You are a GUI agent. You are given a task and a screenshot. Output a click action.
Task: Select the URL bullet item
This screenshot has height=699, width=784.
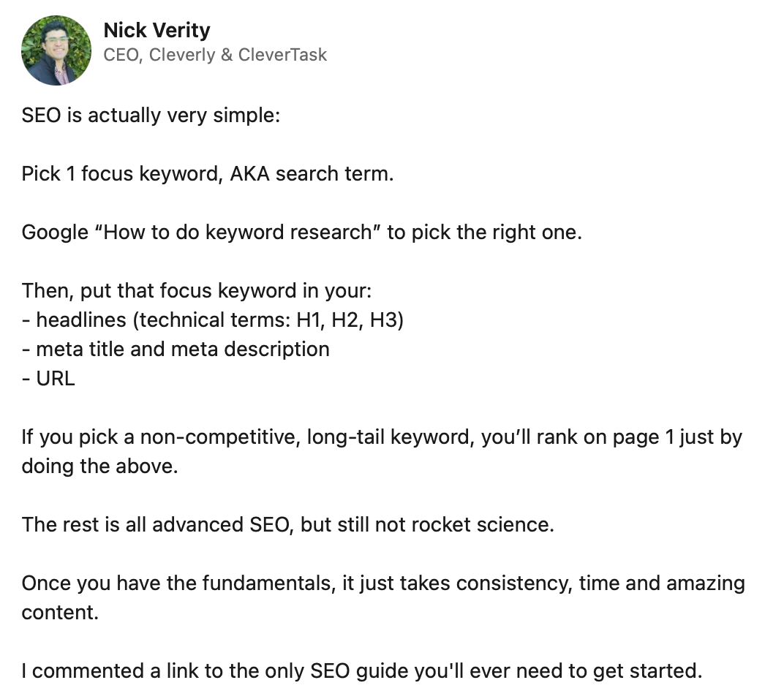click(48, 379)
